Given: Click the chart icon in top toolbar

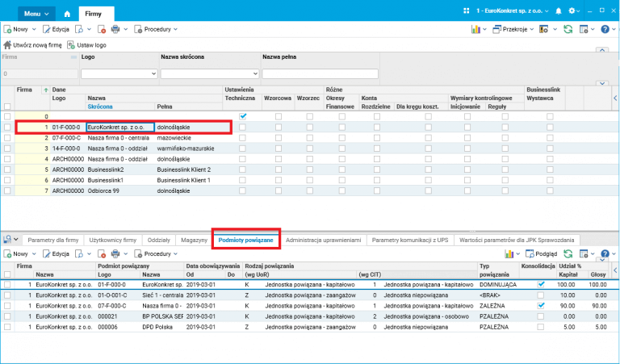Looking at the screenshot, I should click(475, 29).
